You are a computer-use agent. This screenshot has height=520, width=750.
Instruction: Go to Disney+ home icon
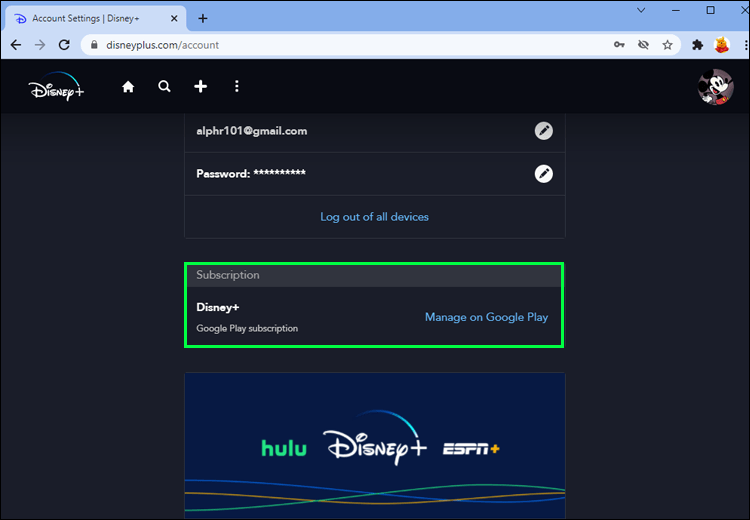(128, 87)
